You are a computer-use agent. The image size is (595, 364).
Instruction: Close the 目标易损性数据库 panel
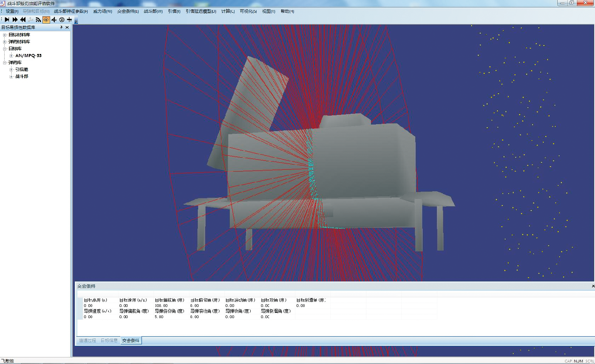point(67,27)
